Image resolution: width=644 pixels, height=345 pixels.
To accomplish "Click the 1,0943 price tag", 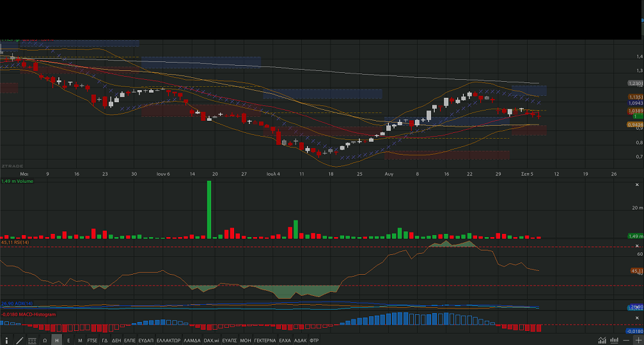I will (x=636, y=103).
